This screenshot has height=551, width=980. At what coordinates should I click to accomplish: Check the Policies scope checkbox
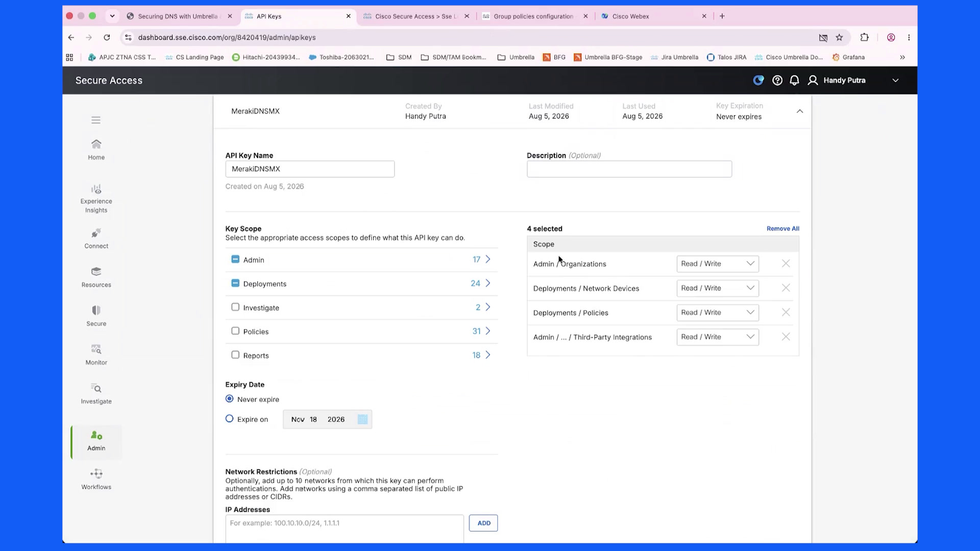235,331
